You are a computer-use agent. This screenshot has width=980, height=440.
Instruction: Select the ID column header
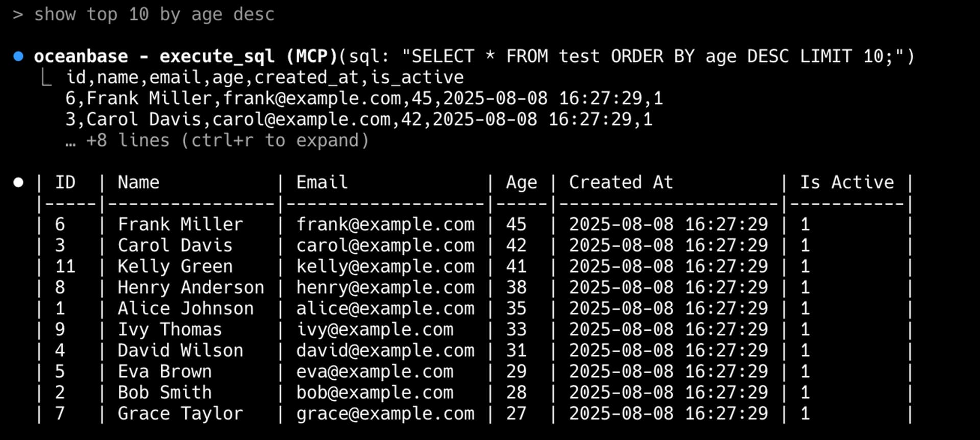[65, 182]
